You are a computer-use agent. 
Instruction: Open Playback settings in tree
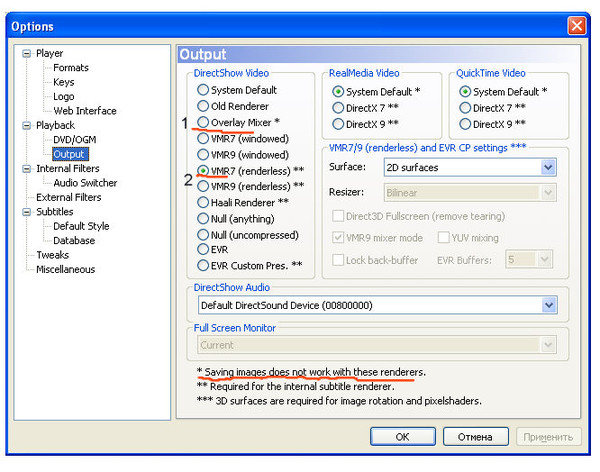[55, 125]
